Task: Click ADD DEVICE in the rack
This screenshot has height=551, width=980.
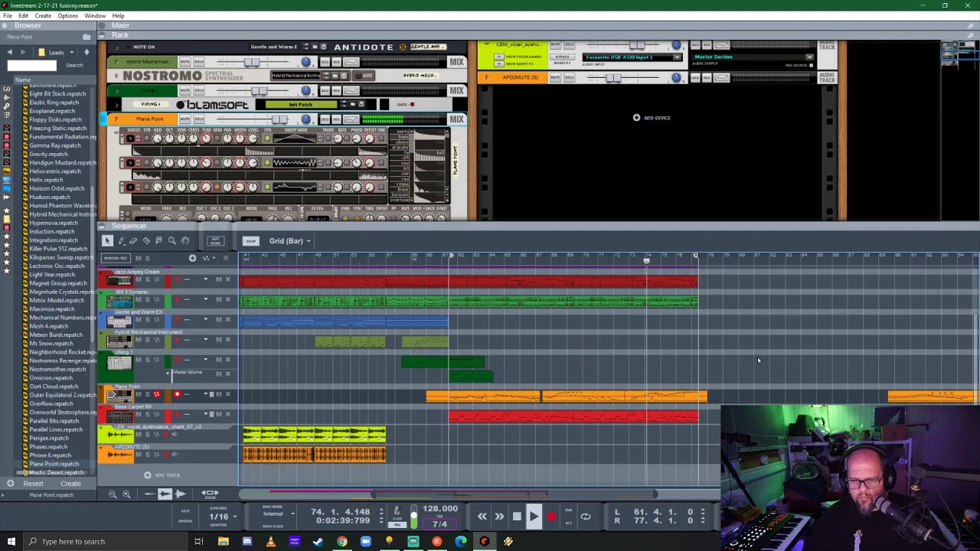Action: click(652, 118)
